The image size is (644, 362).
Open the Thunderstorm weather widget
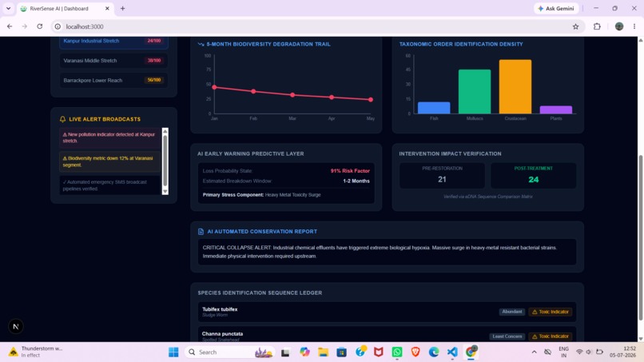pyautogui.click(x=36, y=352)
